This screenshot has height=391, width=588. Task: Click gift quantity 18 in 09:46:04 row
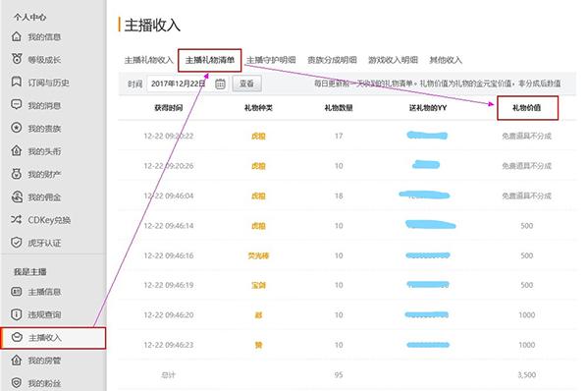pos(339,195)
